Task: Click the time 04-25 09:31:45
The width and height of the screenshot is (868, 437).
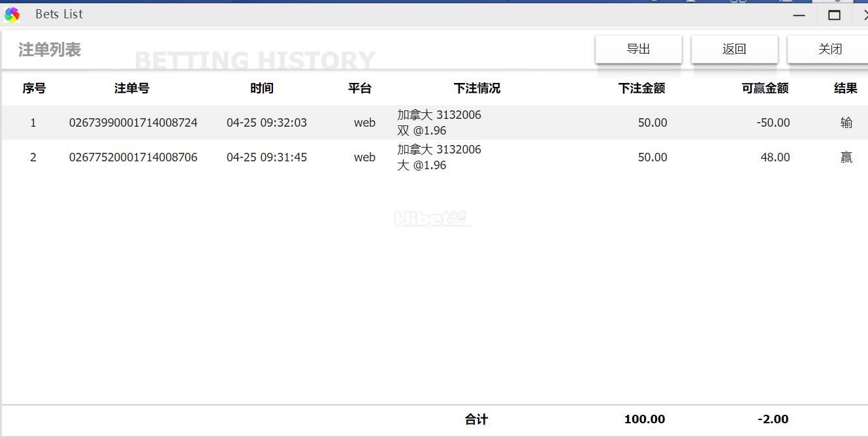Action: pyautogui.click(x=266, y=157)
